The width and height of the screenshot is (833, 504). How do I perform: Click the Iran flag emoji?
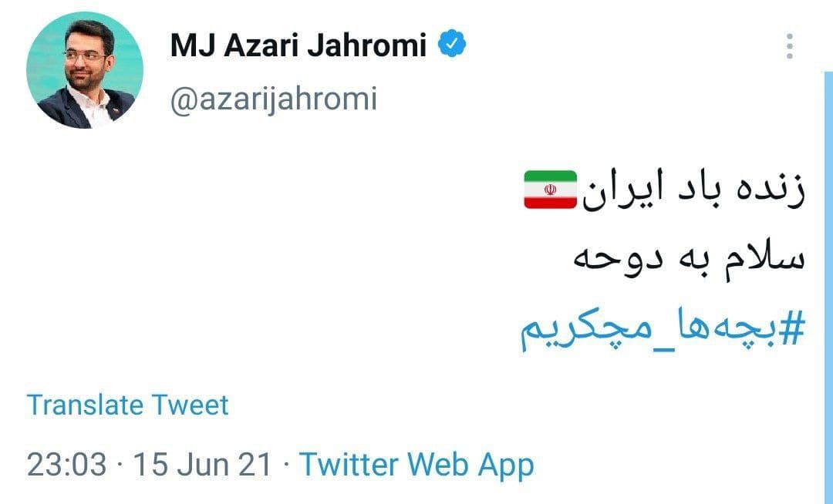550,190
